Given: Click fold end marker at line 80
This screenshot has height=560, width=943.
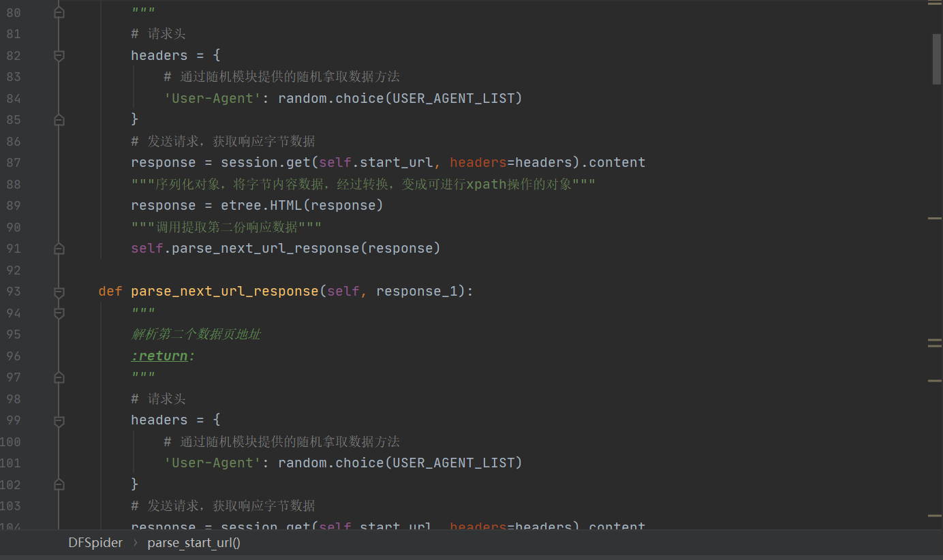Looking at the screenshot, I should coord(59,12).
